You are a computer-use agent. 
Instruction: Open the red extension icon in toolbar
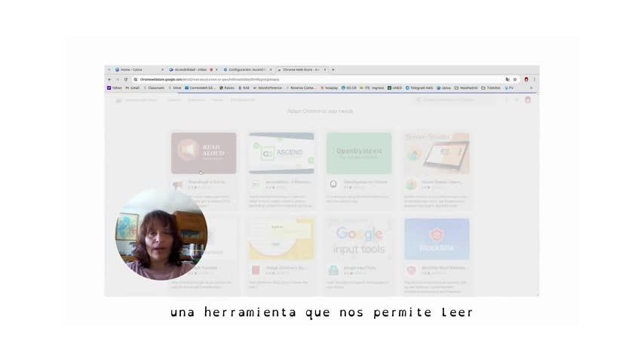526,79
